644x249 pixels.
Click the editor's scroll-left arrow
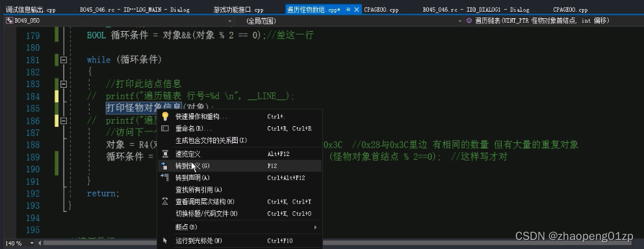coord(40,243)
